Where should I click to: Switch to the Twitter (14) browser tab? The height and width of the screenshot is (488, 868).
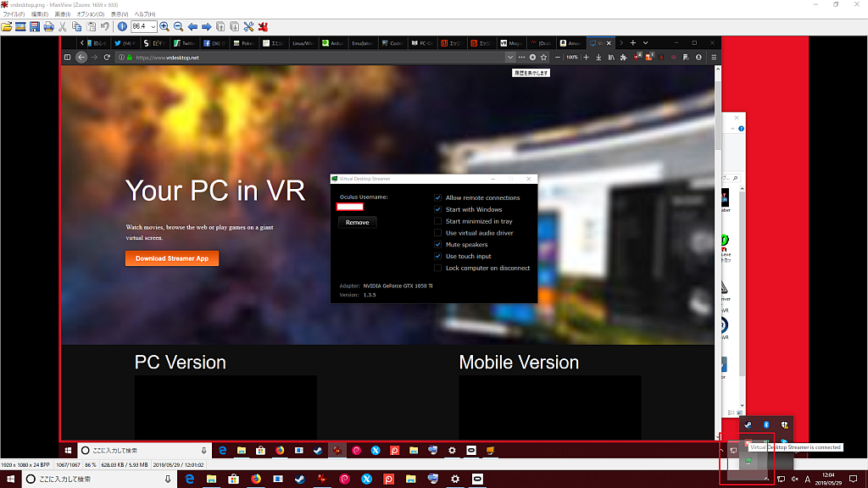(x=125, y=42)
